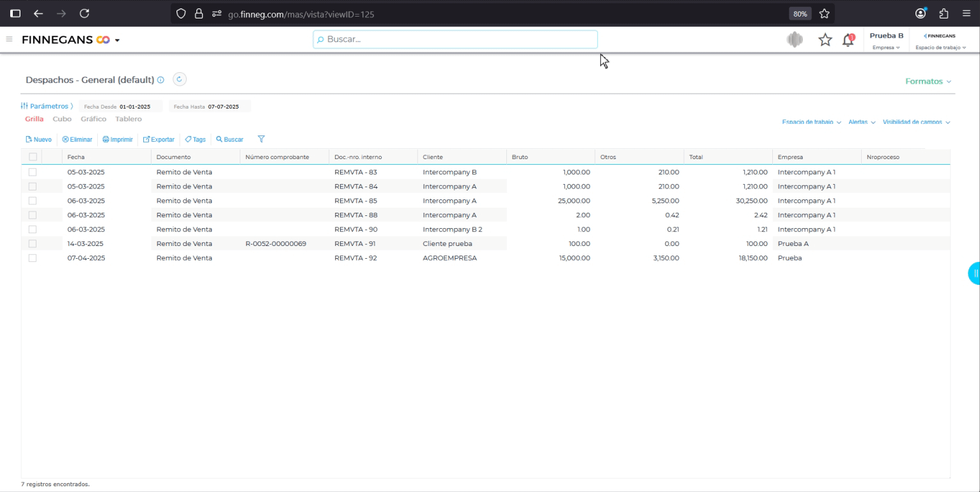Bookmark this page with the address-bar star
The width and height of the screenshot is (980, 492).
[824, 13]
